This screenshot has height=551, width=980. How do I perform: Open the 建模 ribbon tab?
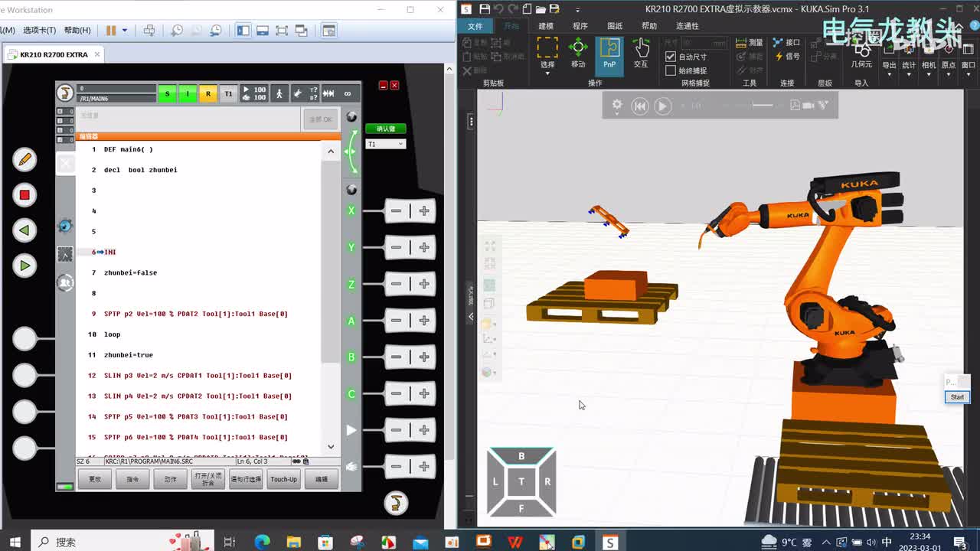point(546,26)
